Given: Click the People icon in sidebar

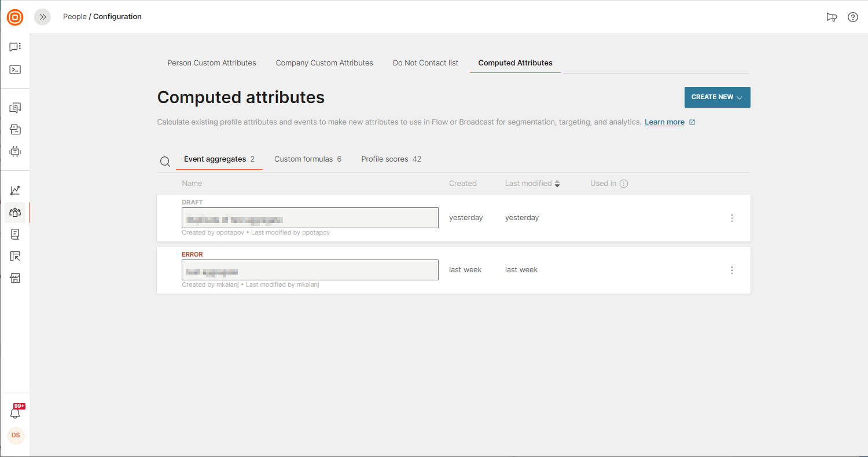Looking at the screenshot, I should click(x=15, y=213).
